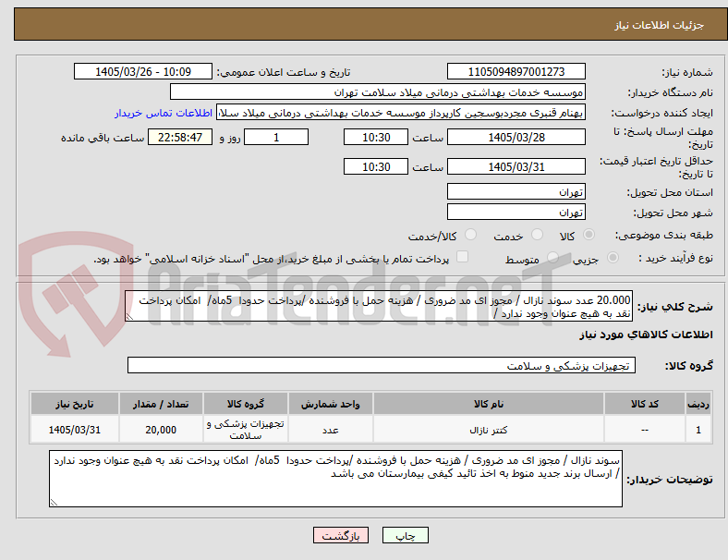
Task: Click the announcement date field 1405/03/26 - 10:09
Action: coord(143,71)
